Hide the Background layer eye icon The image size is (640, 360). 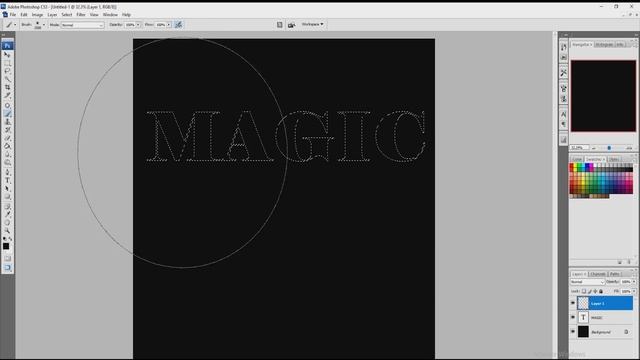tap(573, 331)
